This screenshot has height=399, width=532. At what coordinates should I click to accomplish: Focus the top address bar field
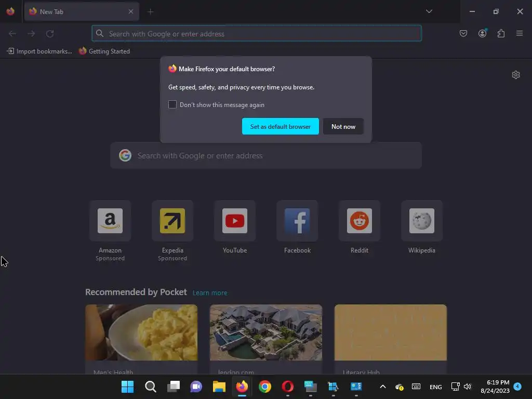click(x=257, y=34)
